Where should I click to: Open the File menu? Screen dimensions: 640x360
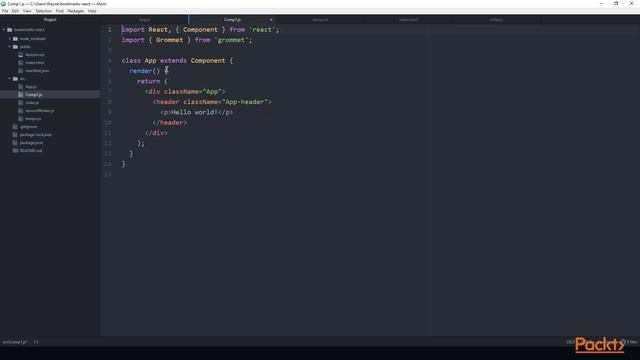pos(5,11)
